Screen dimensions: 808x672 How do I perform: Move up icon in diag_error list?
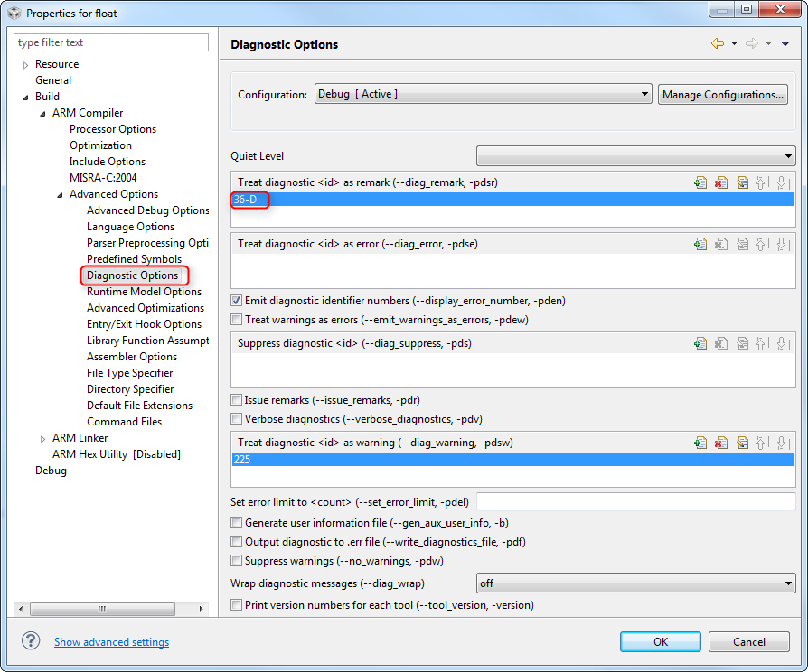tap(762, 244)
